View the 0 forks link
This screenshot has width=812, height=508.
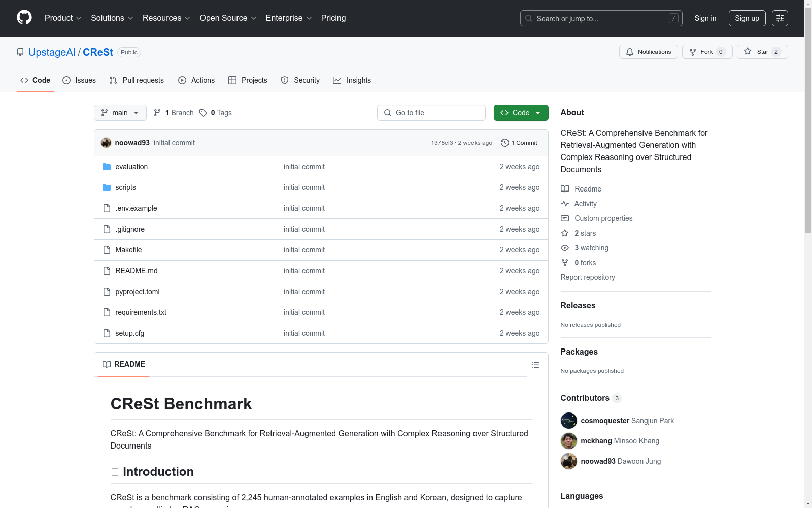click(x=579, y=263)
